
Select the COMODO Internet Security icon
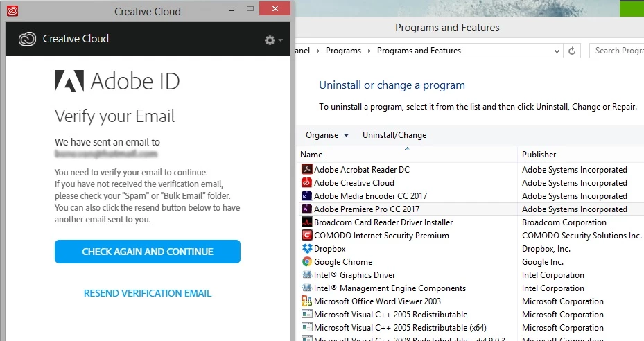307,235
